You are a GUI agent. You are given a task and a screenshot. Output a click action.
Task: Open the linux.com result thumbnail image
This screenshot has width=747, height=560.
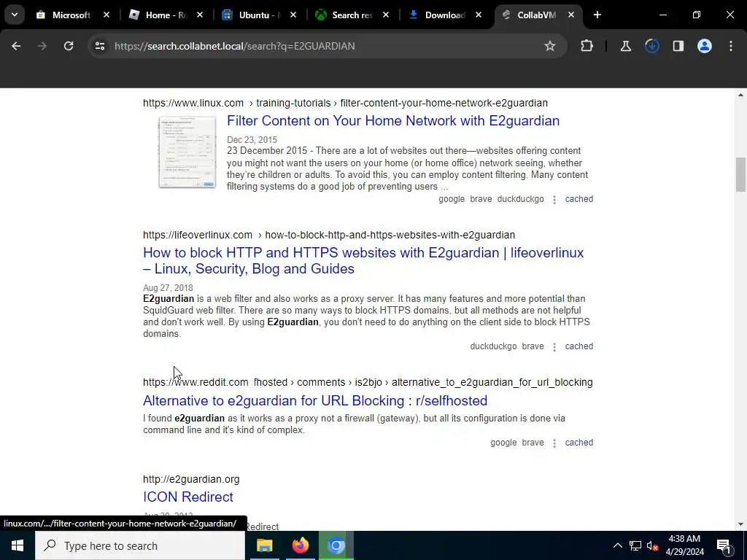pos(187,152)
